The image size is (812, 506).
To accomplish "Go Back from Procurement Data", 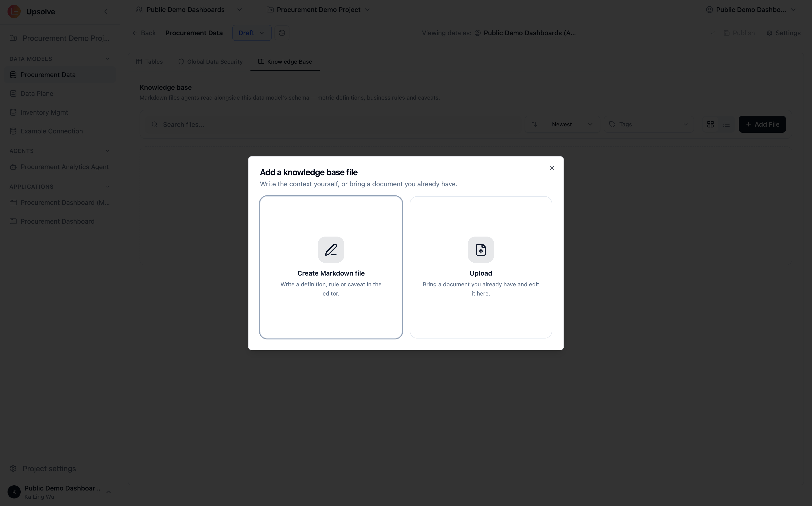I will point(144,33).
